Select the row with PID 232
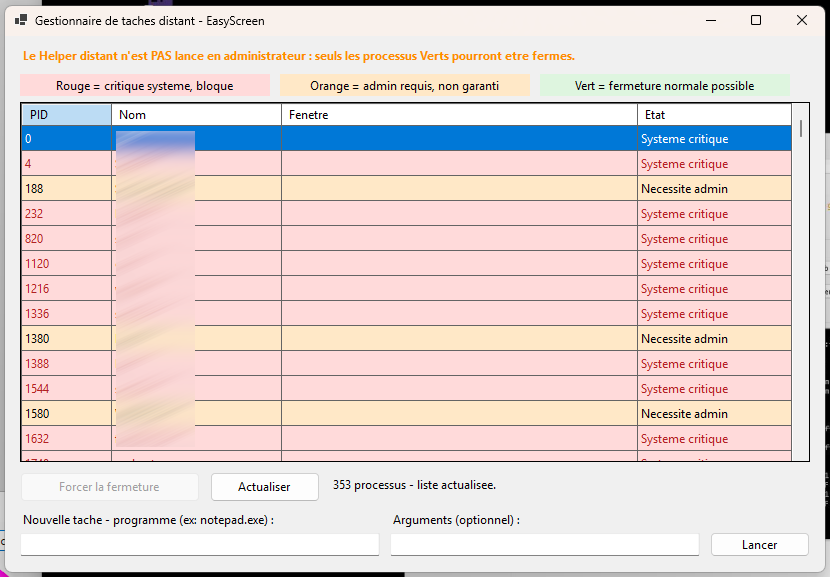830x577 pixels. [407, 213]
